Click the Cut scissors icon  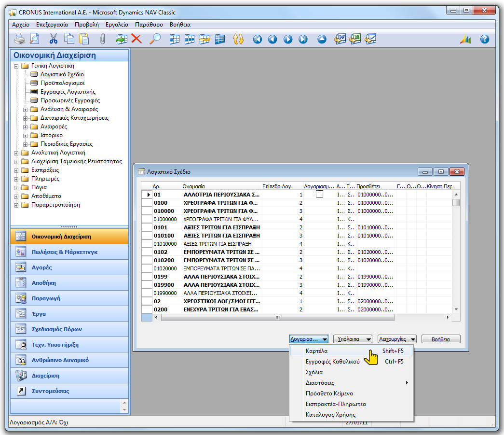54,39
